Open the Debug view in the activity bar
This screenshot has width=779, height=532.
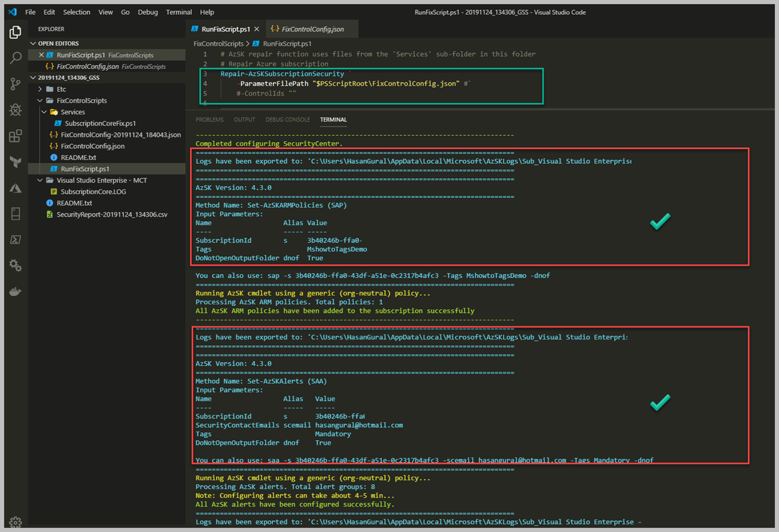[16, 110]
